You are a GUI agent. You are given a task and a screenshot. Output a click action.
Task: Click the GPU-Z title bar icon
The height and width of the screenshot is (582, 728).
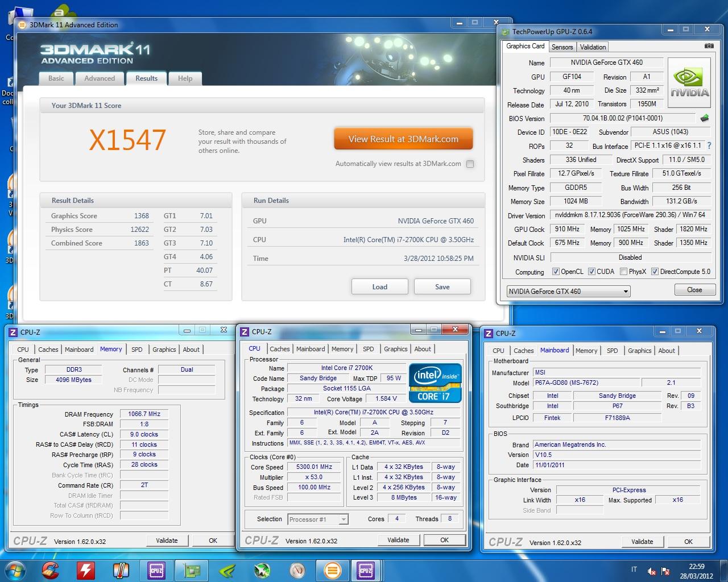point(505,32)
